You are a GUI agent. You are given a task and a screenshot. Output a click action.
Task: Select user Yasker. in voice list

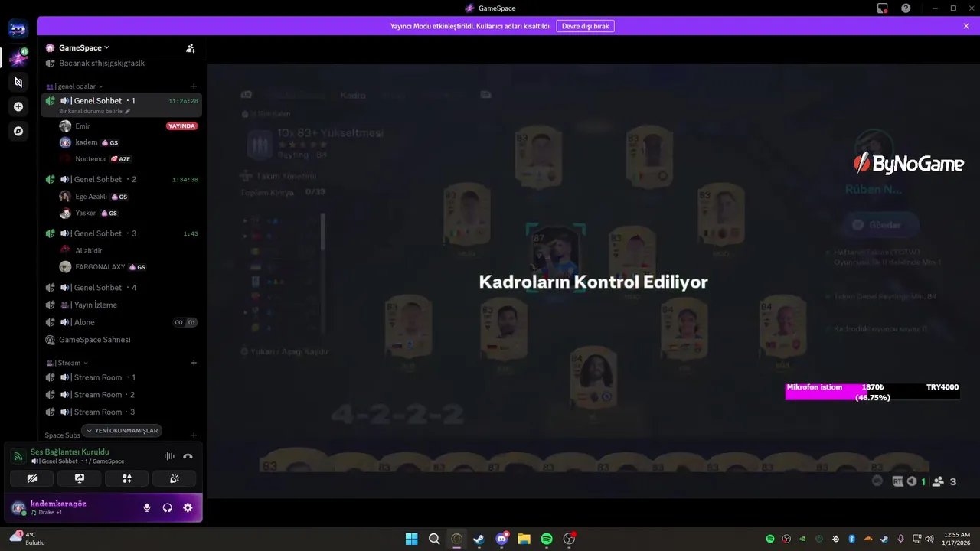tap(86, 214)
